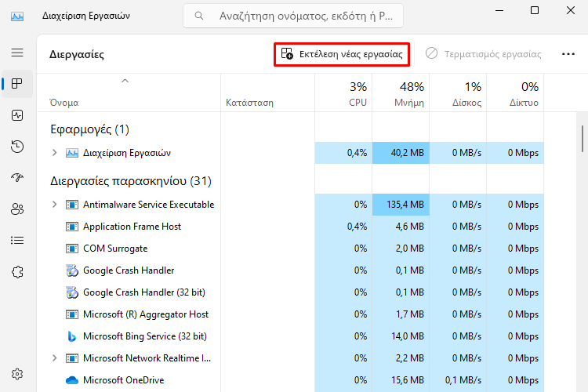Expand the Microsoft Network Realtime row
Screen dimensions: 588x392
pyautogui.click(x=54, y=358)
